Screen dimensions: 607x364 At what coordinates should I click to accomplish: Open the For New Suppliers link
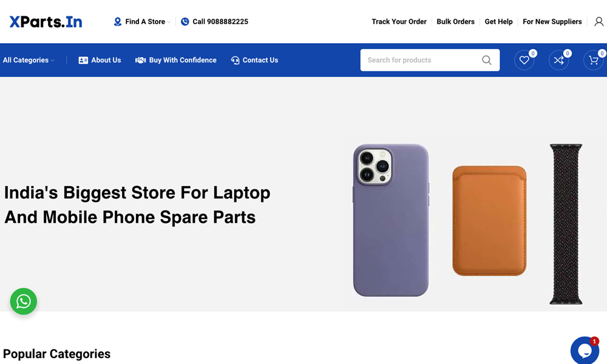pyautogui.click(x=552, y=22)
